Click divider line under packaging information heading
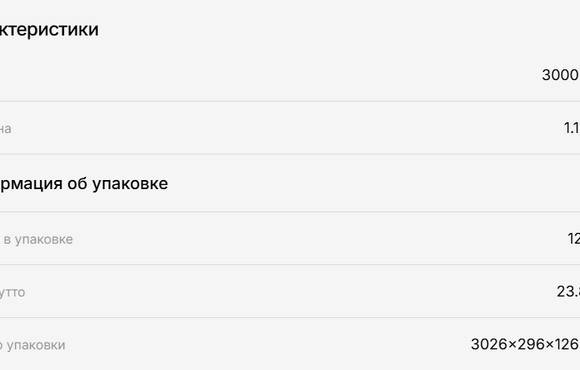The width and height of the screenshot is (580, 370). (290, 212)
